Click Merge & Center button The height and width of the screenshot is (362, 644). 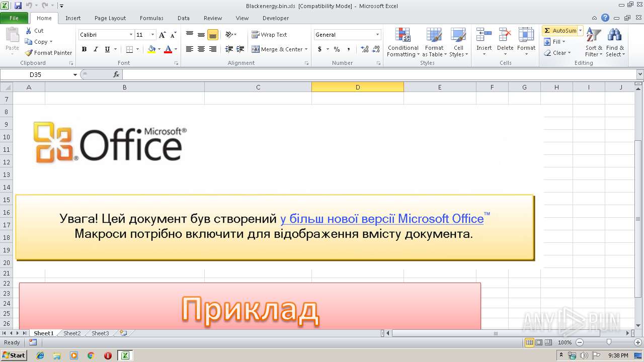(277, 49)
